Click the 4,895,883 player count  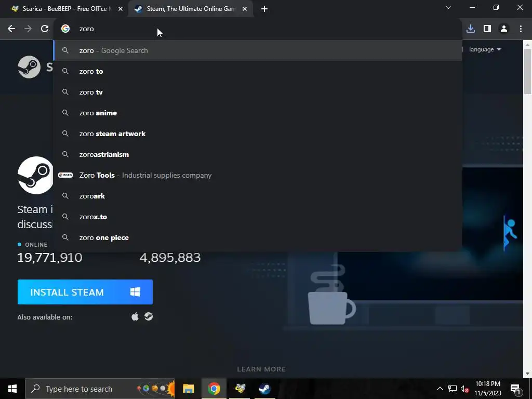coord(170,258)
